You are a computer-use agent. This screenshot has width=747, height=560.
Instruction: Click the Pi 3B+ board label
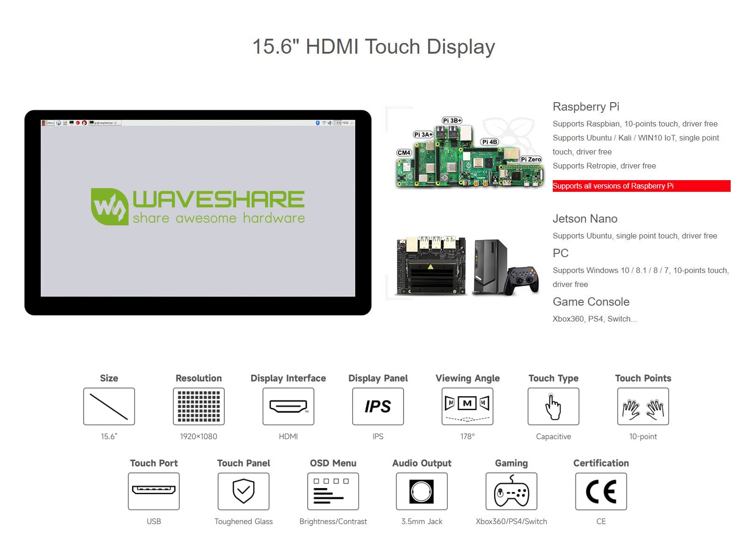coord(452,120)
